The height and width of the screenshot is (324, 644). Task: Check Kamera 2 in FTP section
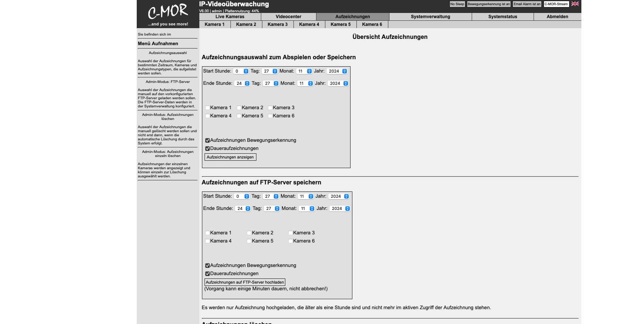click(249, 233)
